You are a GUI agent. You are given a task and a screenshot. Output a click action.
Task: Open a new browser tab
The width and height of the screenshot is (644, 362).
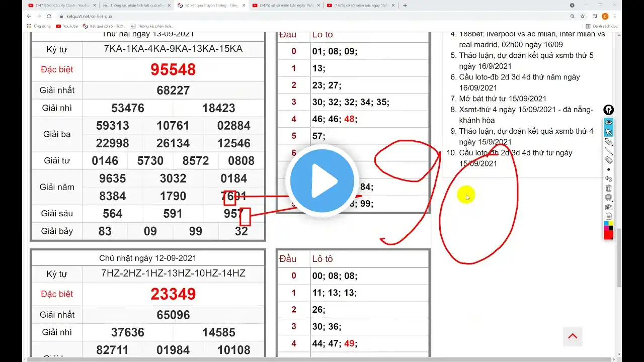(405, 6)
